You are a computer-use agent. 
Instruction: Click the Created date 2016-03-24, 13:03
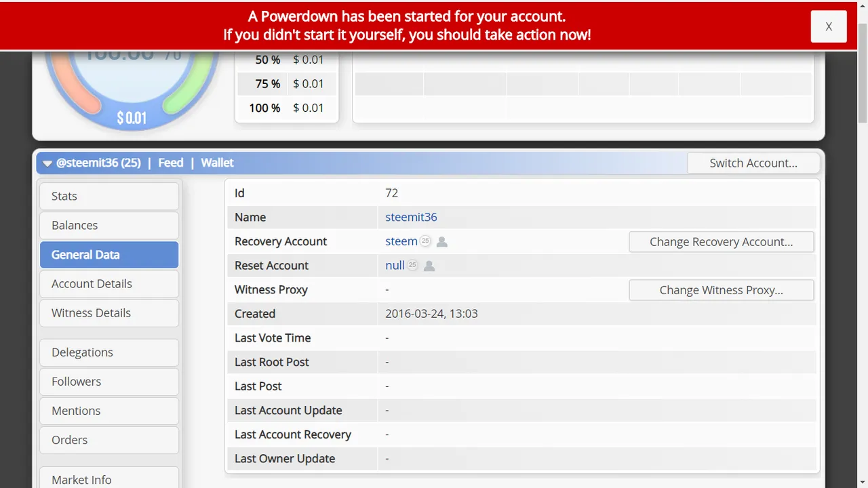pos(431,314)
